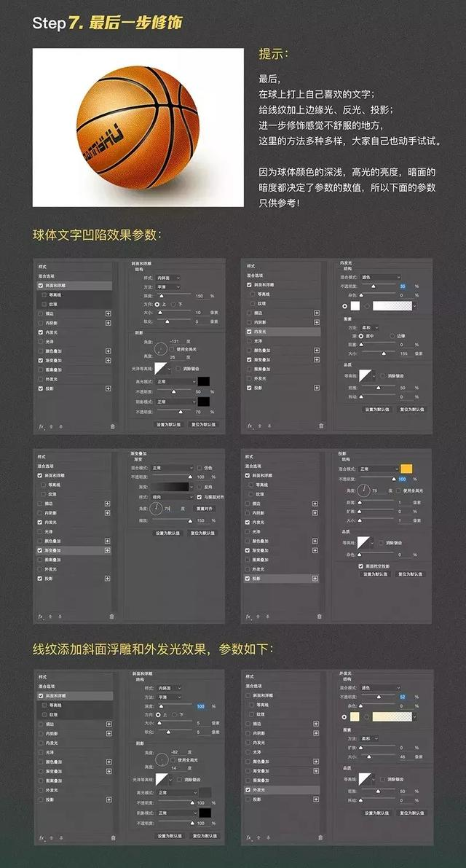Click the plus icon beside highlighted 渐变叠加 row
The image size is (466, 868).
click(x=107, y=550)
